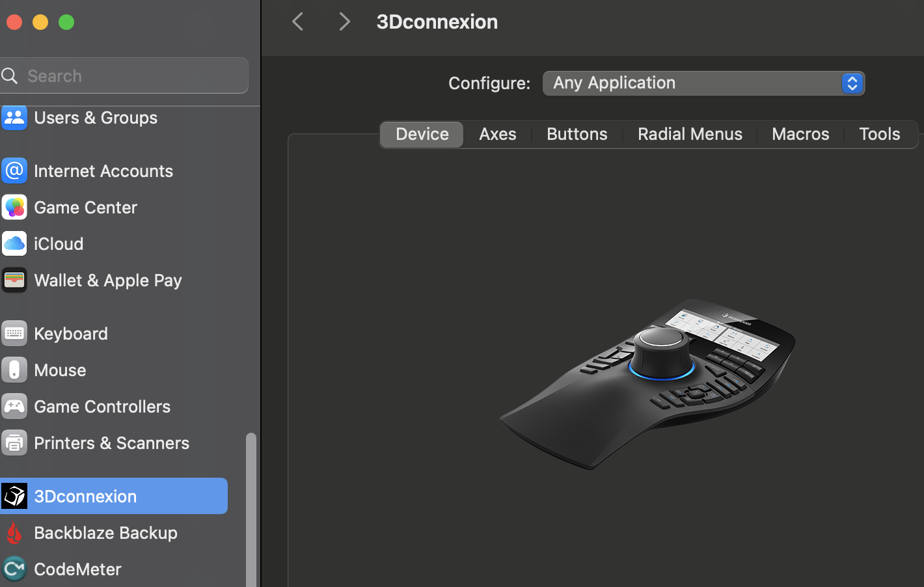924x587 pixels.
Task: Open the Buttons tab
Action: (x=577, y=134)
